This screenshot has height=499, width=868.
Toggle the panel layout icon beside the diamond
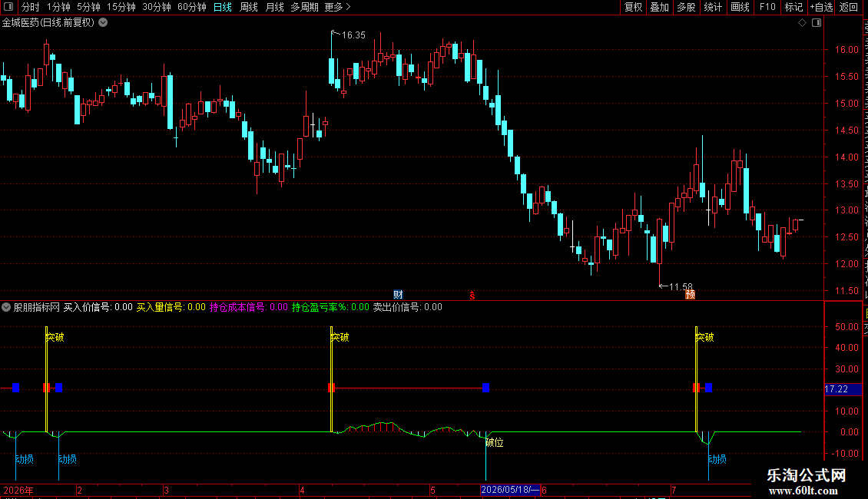817,23
